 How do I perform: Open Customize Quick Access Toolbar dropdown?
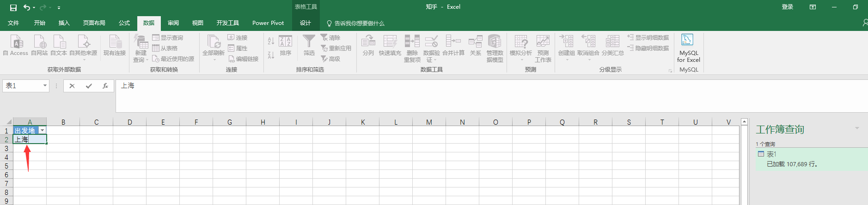[x=59, y=8]
